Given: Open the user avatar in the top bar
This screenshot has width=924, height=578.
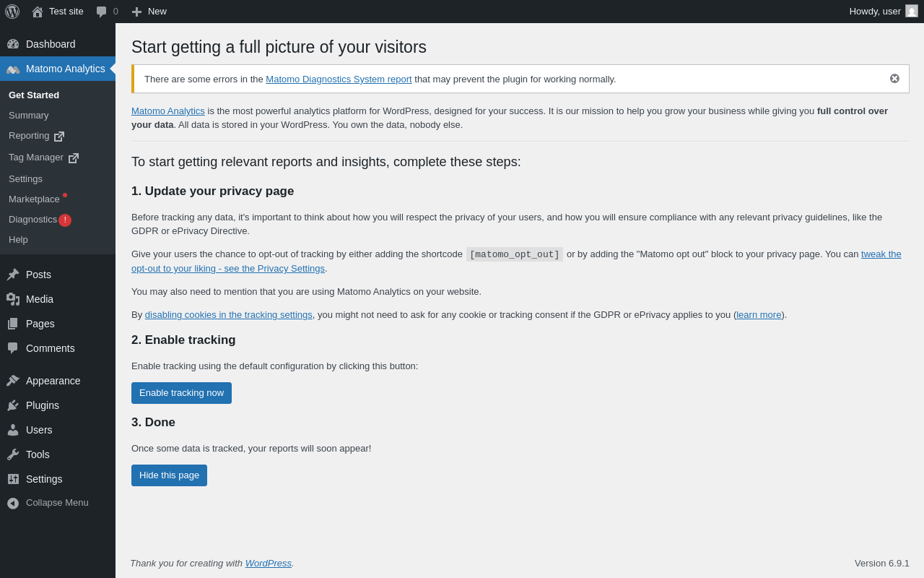Looking at the screenshot, I should tap(912, 11).
